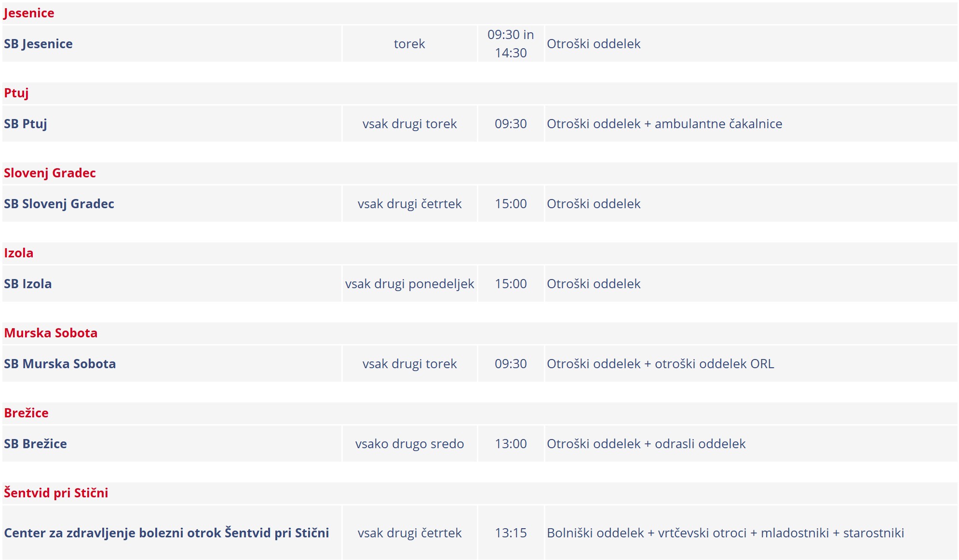Click the SB Brežice link
959x560 pixels.
tap(36, 444)
